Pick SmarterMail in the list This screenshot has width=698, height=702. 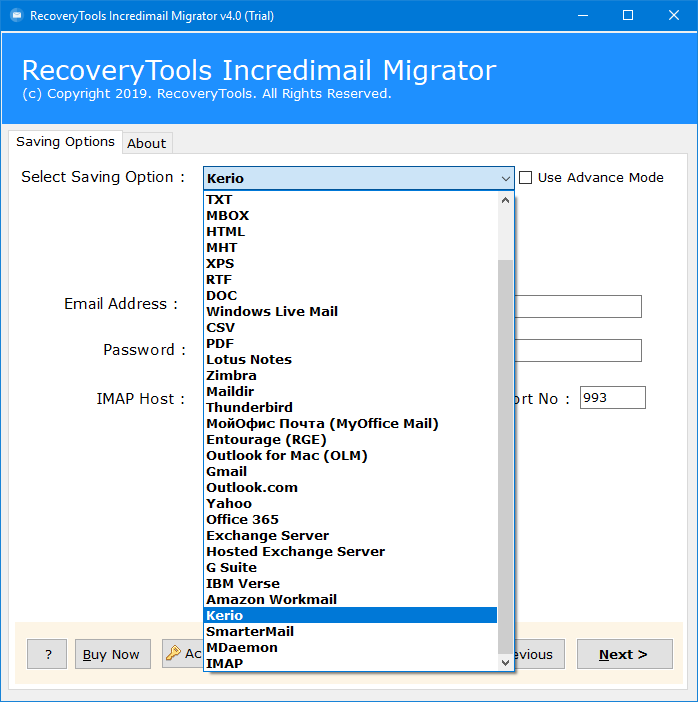(x=351, y=632)
